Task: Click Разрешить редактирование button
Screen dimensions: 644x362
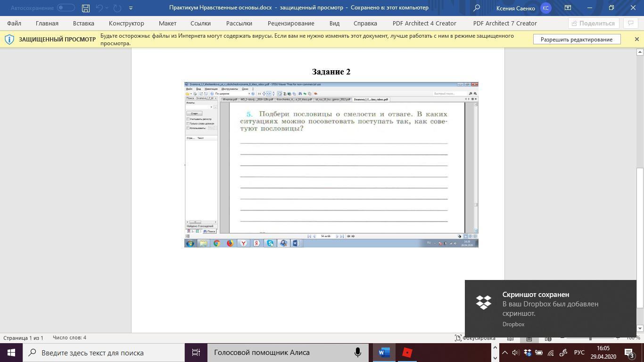Action: point(577,40)
